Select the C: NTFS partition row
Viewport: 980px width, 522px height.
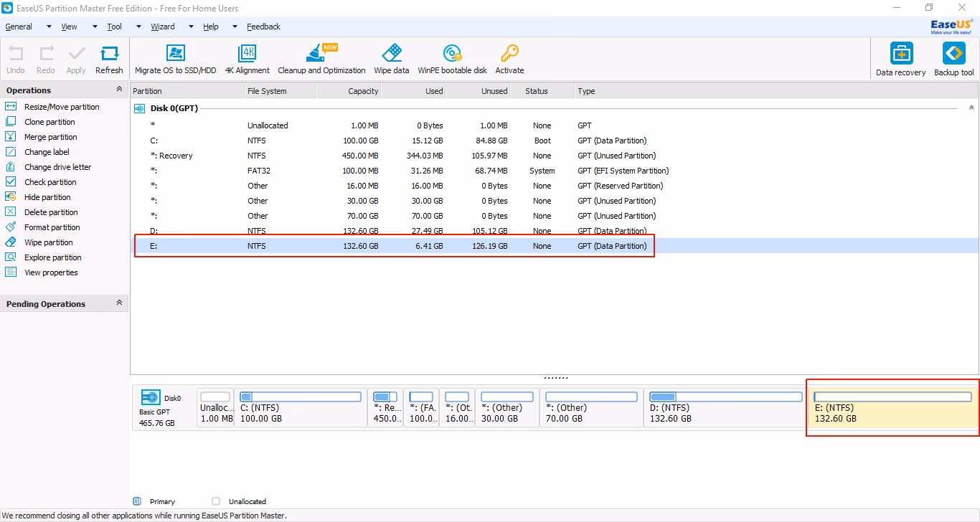[x=555, y=141]
